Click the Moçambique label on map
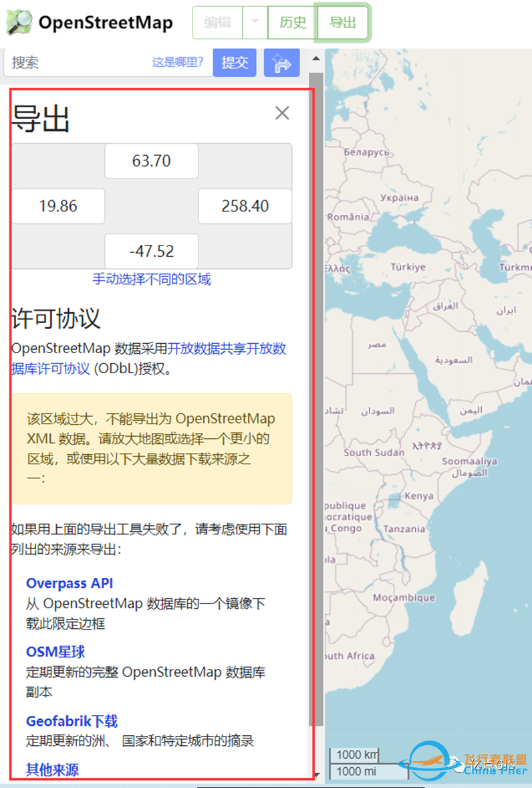 pos(404,597)
